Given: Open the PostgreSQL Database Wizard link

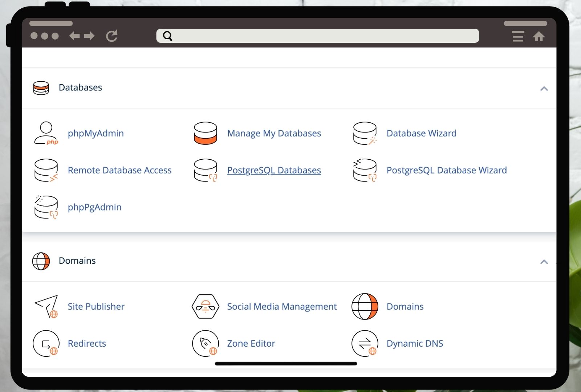Looking at the screenshot, I should (x=447, y=170).
